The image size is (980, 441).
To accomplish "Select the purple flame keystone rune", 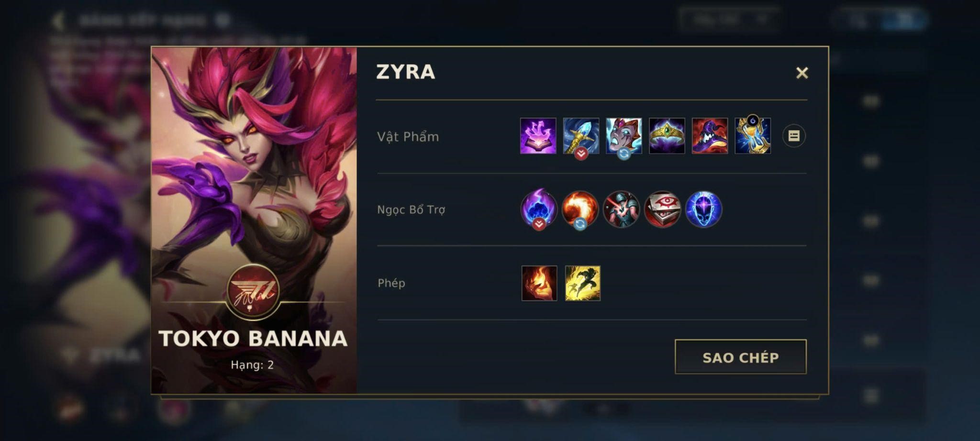I will pos(539,209).
